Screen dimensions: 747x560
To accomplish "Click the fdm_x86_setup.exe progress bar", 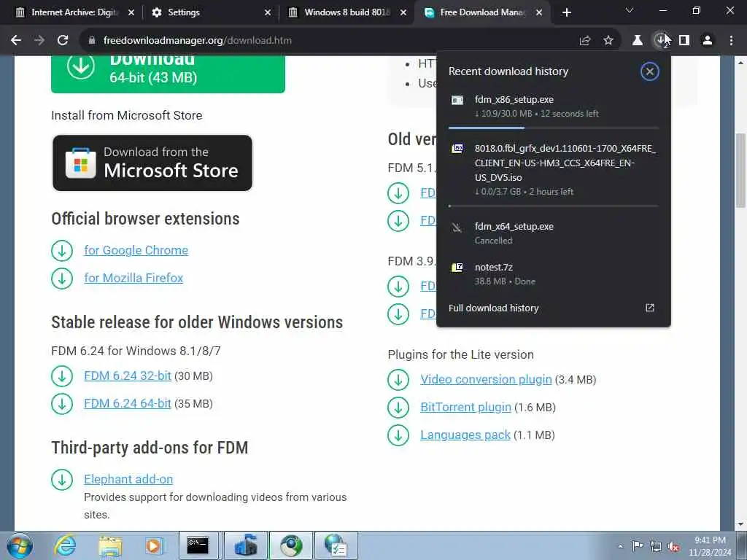I will [554, 128].
